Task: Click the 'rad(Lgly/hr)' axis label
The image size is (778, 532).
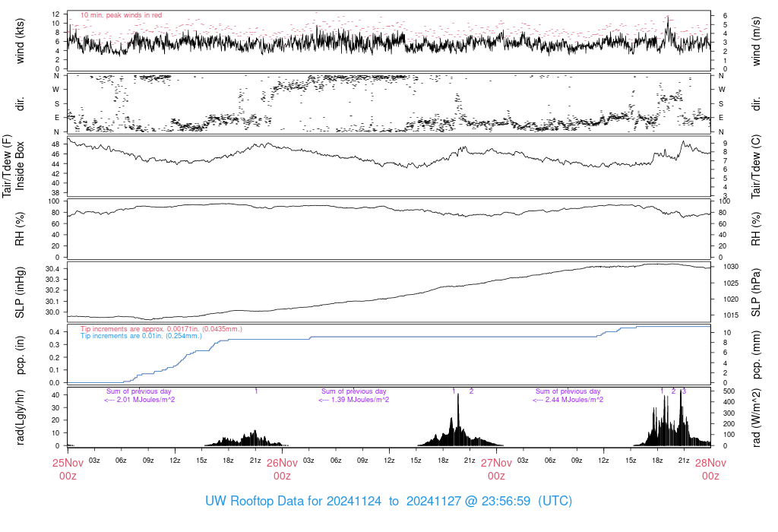Action: click(x=20, y=417)
